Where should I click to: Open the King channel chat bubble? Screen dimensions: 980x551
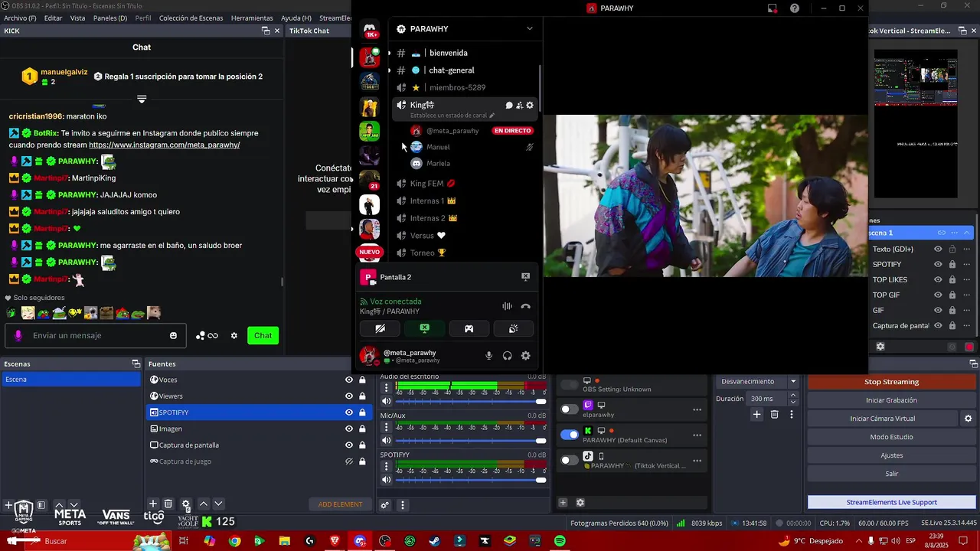(x=509, y=105)
